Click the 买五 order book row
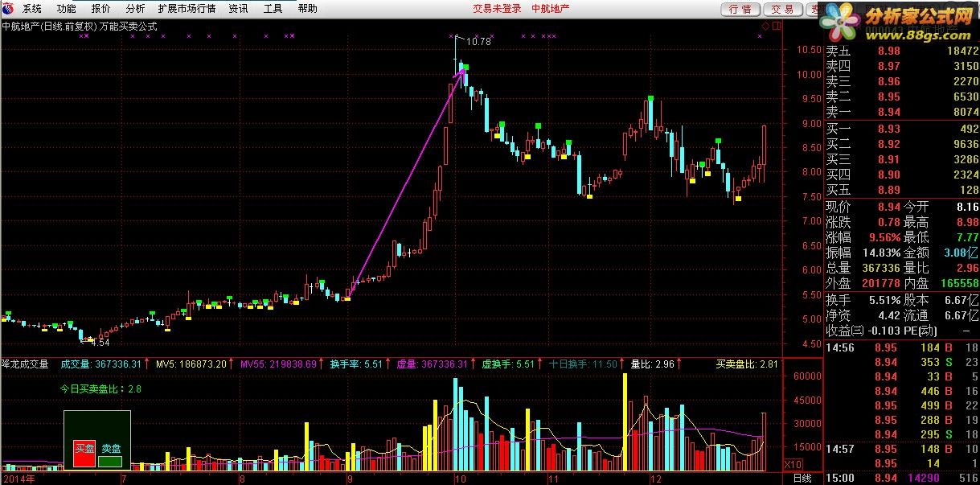This screenshot has height=485, width=980. coord(902,190)
